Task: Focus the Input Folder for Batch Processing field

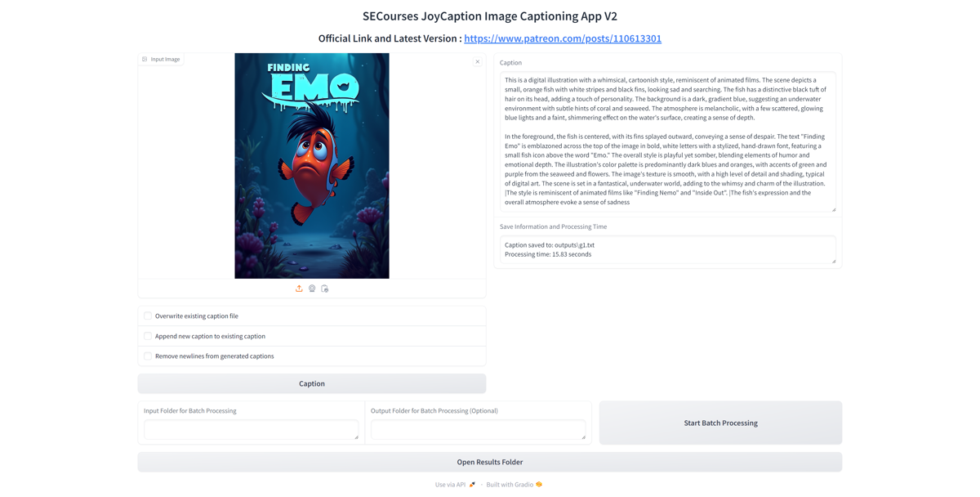Action: pos(252,429)
